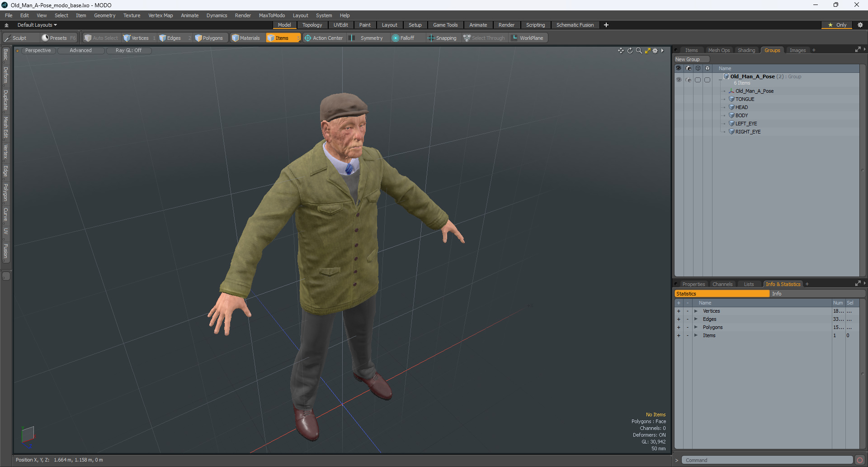
Task: Switch to the Shading tab
Action: pos(746,50)
